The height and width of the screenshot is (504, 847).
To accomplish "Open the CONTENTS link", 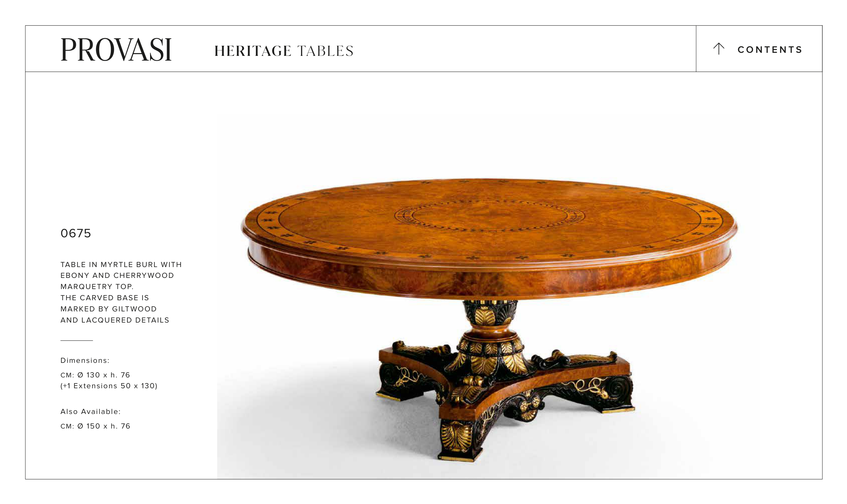I will 769,49.
